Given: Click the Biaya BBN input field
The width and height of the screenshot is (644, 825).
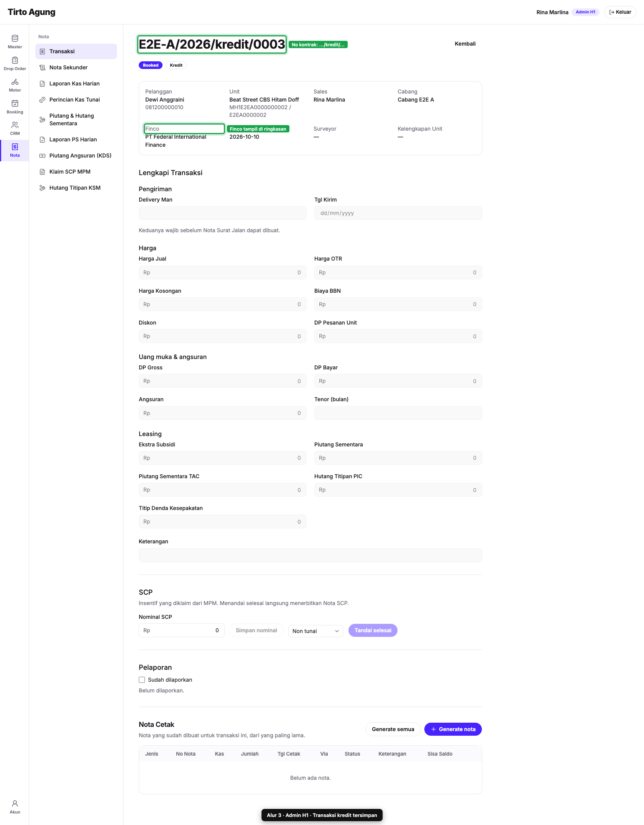Looking at the screenshot, I should coord(398,304).
